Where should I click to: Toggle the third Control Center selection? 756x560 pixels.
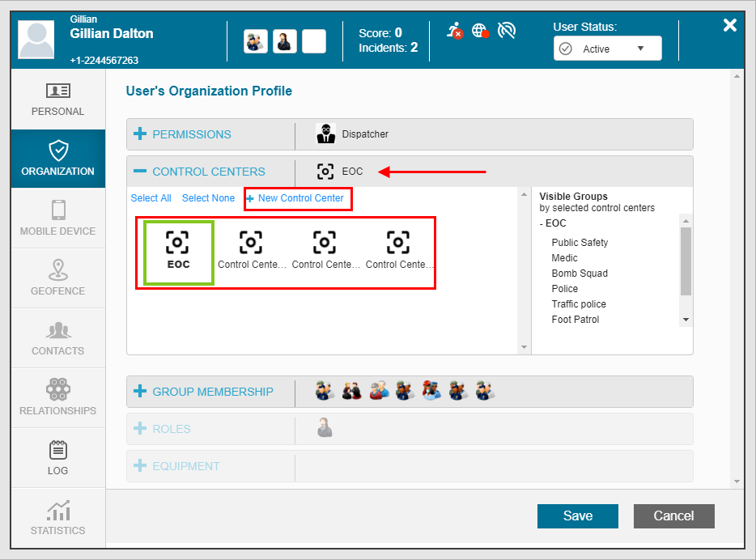coord(325,252)
